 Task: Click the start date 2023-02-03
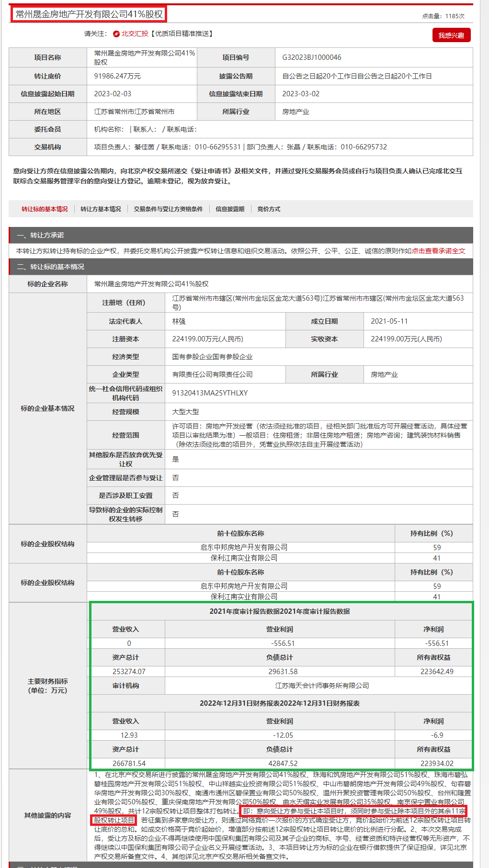(113, 94)
